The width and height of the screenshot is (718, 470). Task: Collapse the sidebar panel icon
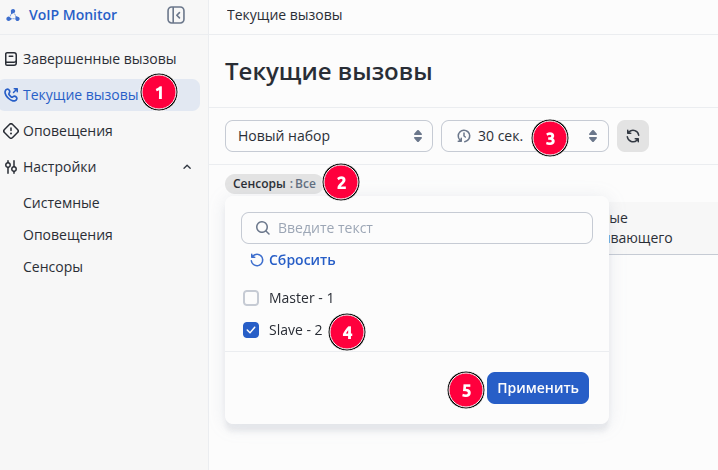(x=176, y=15)
